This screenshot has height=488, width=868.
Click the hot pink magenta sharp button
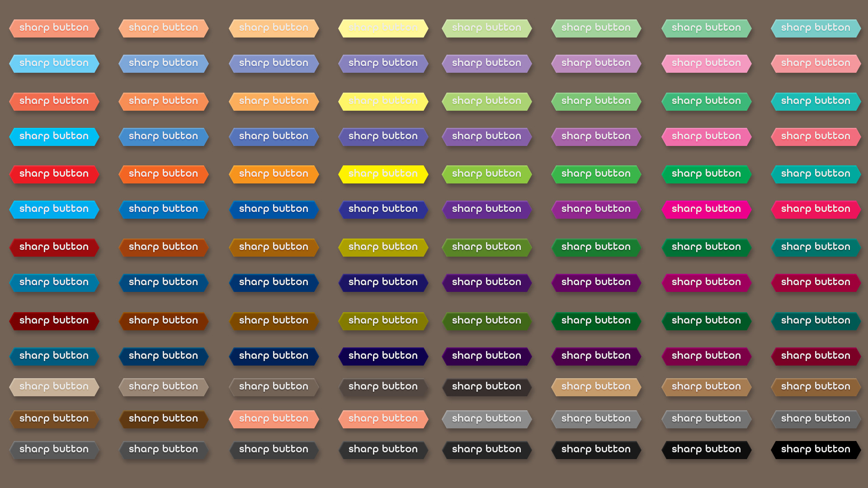tap(706, 209)
